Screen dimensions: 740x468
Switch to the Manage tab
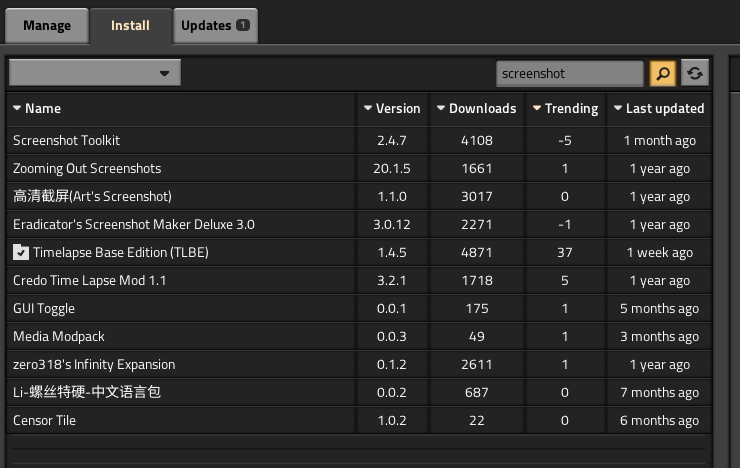pyautogui.click(x=47, y=25)
